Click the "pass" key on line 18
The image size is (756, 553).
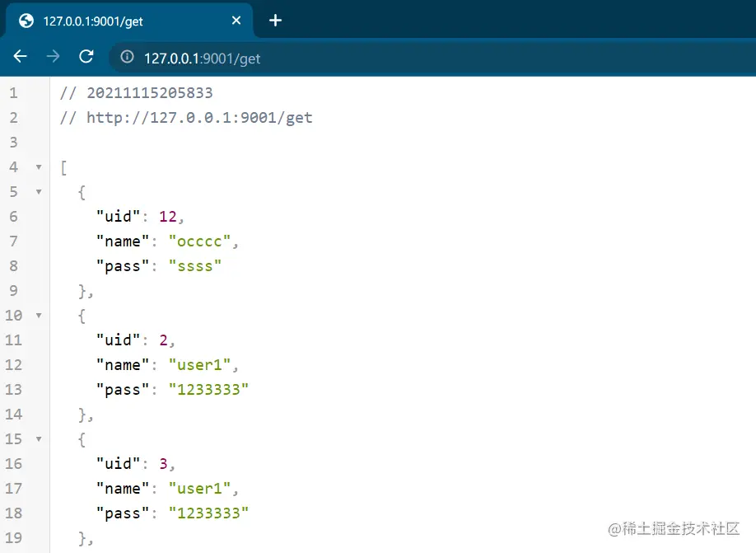pyautogui.click(x=123, y=513)
